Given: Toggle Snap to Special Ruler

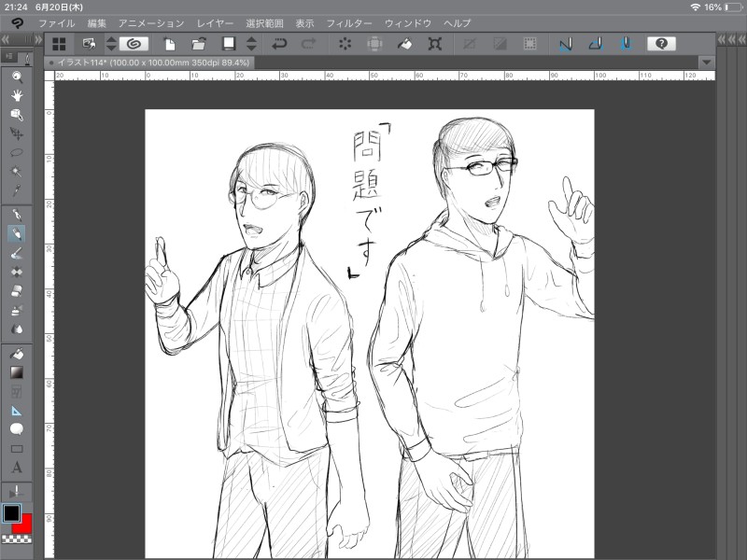Looking at the screenshot, I should click(x=596, y=44).
